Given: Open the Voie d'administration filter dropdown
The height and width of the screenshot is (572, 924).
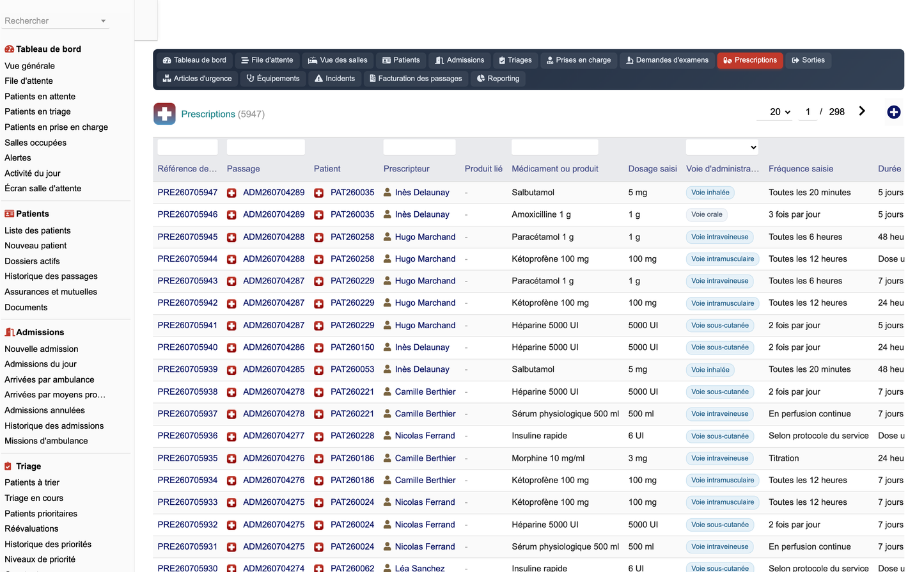Looking at the screenshot, I should tap(722, 147).
